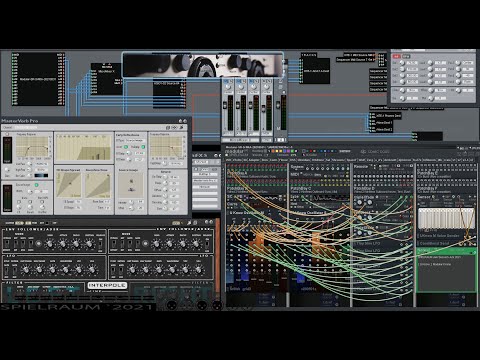
Task: Select MasterVerb Pro entry in small slot list
Action: coord(205,180)
